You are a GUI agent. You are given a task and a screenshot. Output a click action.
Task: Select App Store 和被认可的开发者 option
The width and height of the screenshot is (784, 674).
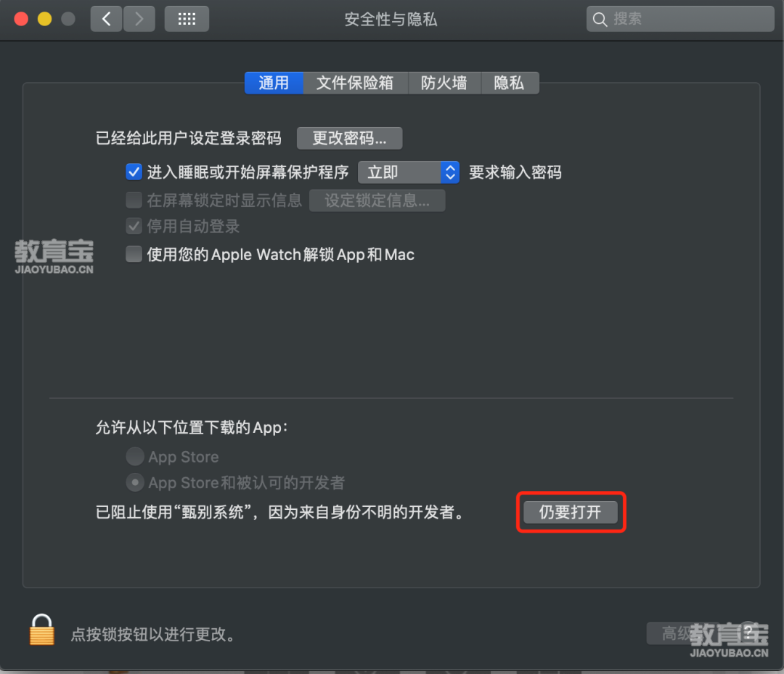134,482
